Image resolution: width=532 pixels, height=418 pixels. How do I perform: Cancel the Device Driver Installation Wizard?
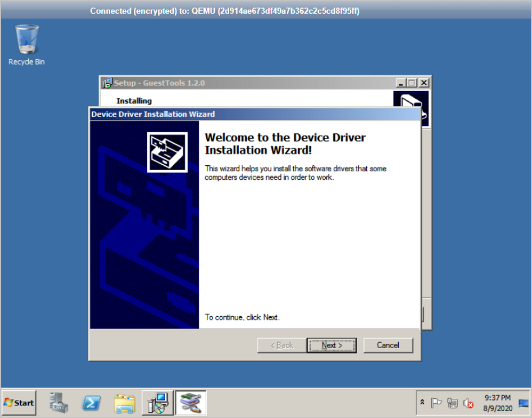click(388, 345)
